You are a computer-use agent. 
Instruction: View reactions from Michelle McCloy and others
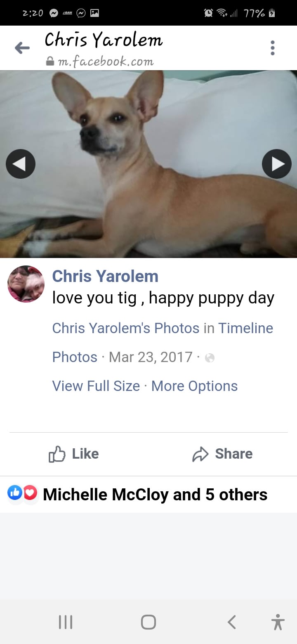pyautogui.click(x=155, y=495)
